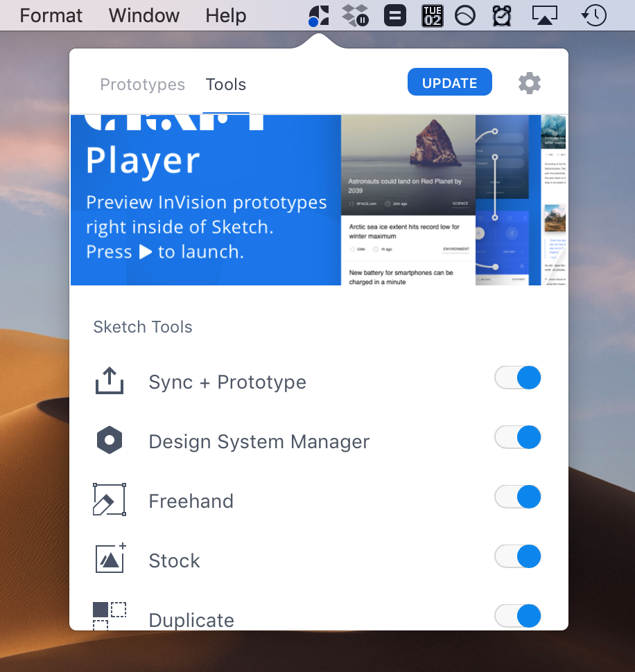The height and width of the screenshot is (672, 635).
Task: Select the Tools tab
Action: point(226,85)
